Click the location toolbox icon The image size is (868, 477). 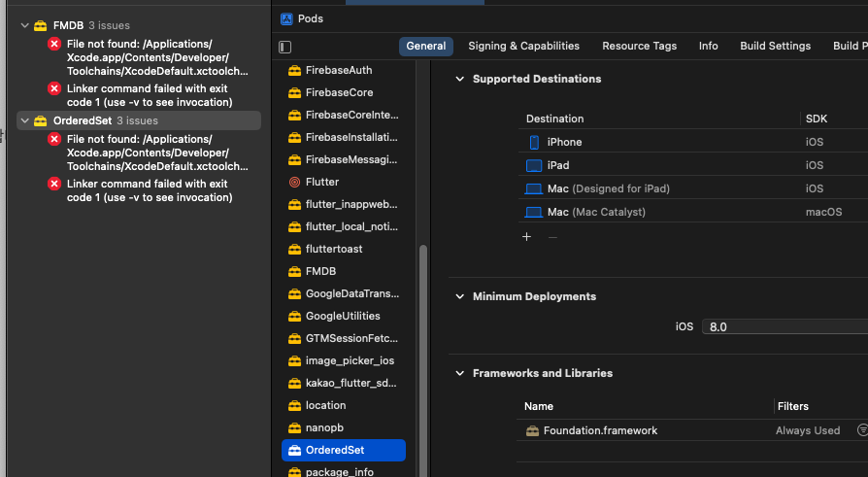294,405
